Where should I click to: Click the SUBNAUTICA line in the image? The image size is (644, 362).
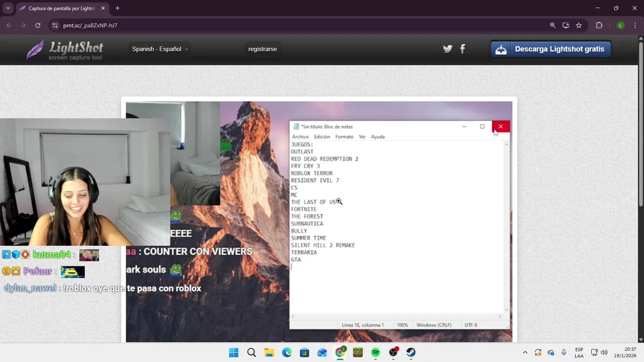(307, 224)
